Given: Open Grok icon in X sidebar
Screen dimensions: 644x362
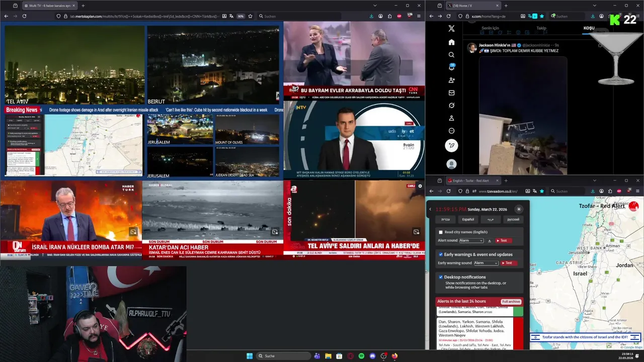Looking at the screenshot, I should pyautogui.click(x=451, y=106).
